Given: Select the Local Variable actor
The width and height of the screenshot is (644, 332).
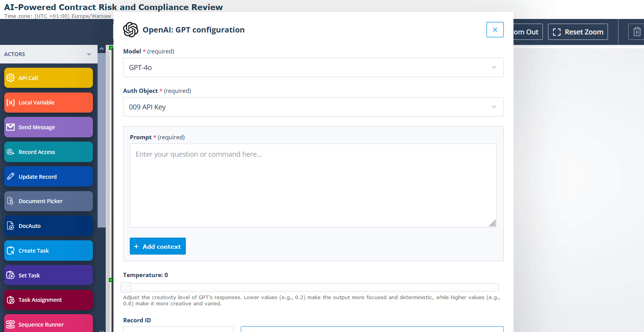Looking at the screenshot, I should pos(48,103).
